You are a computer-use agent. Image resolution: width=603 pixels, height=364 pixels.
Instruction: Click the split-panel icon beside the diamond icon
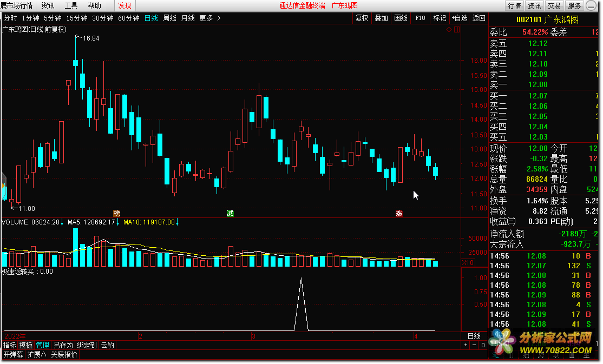pyautogui.click(x=457, y=30)
